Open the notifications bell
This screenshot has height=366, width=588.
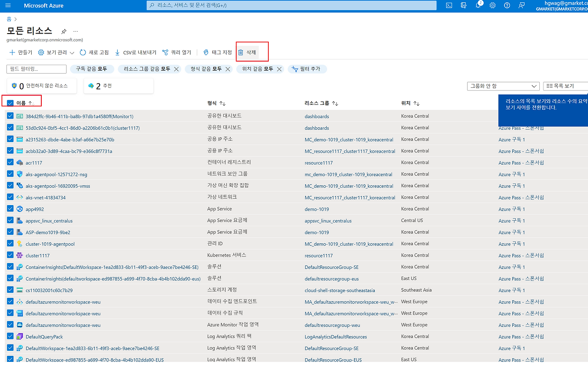point(479,6)
